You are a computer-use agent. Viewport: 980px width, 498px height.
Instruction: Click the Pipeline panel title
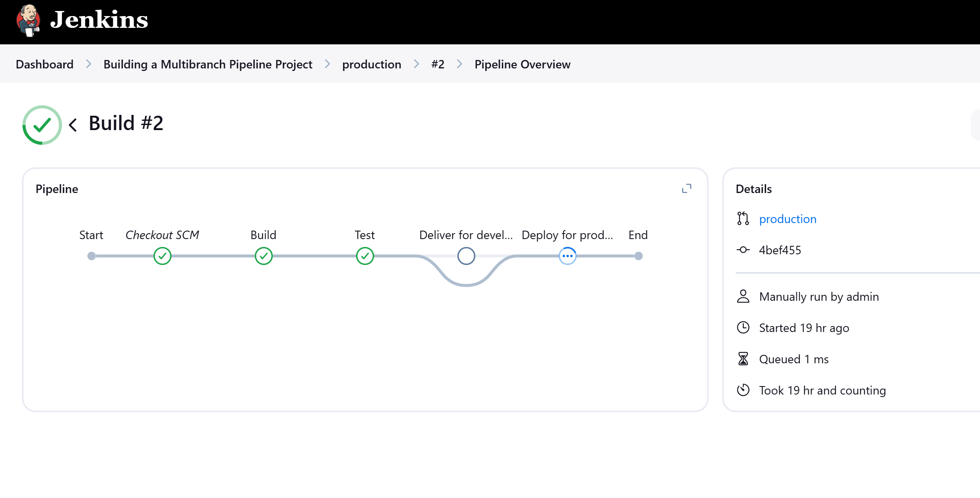click(57, 189)
